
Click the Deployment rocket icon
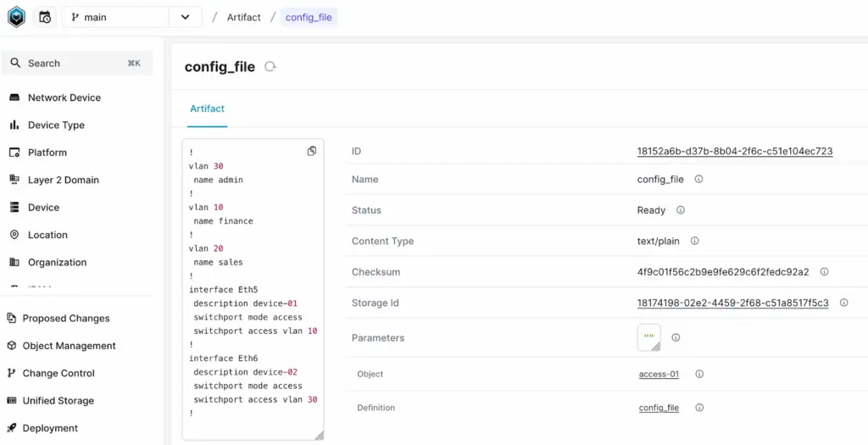[x=11, y=428]
